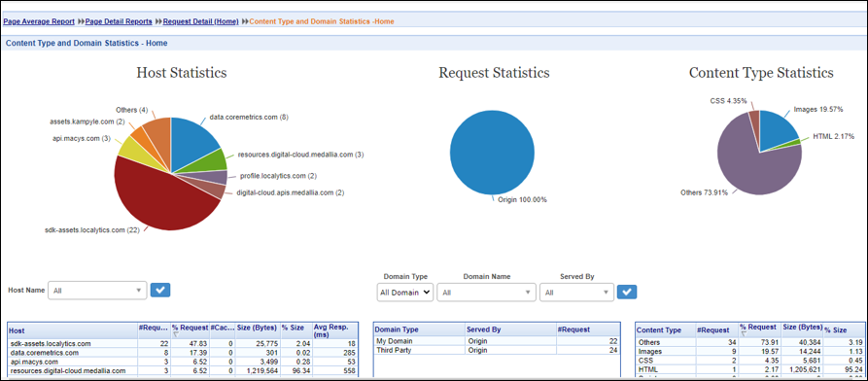Click the Size (Bytes) header in the Host table
Image resolution: width=868 pixels, height=381 pixels.
pos(258,330)
